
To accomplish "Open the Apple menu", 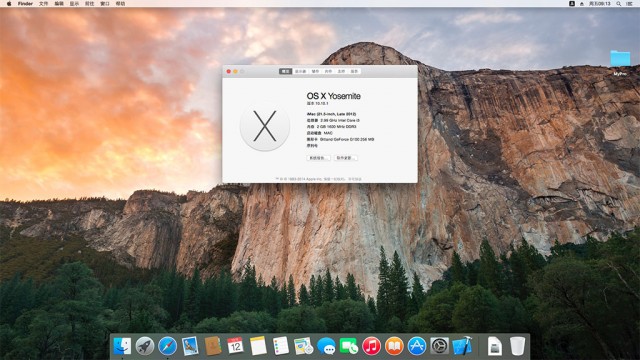I will [9, 3].
